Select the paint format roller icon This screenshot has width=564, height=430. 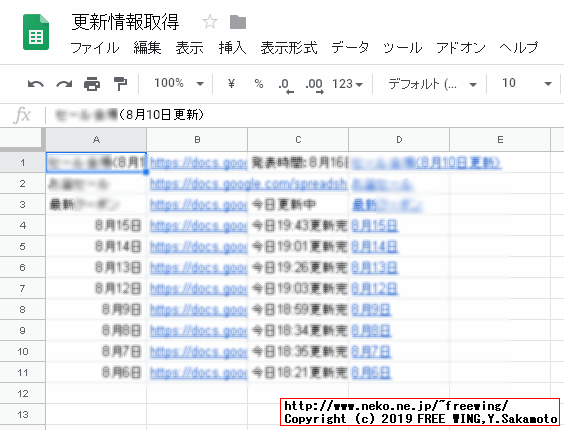click(x=120, y=84)
